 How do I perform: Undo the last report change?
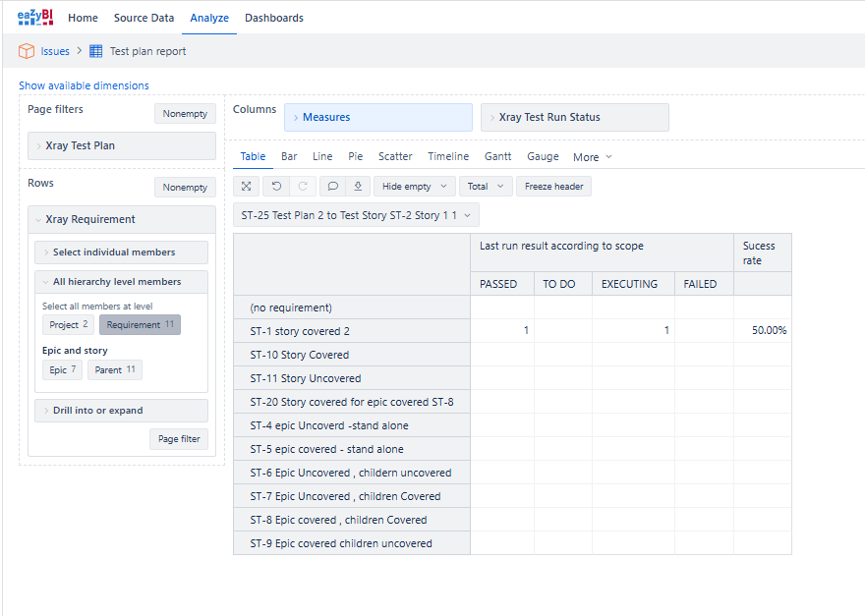tap(276, 187)
